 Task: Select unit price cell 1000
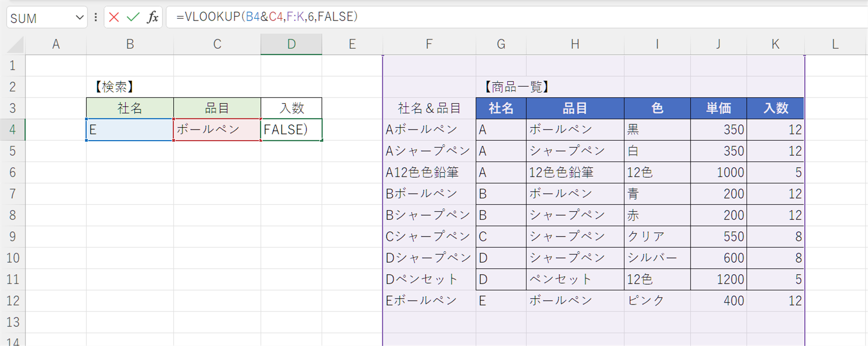tap(719, 173)
